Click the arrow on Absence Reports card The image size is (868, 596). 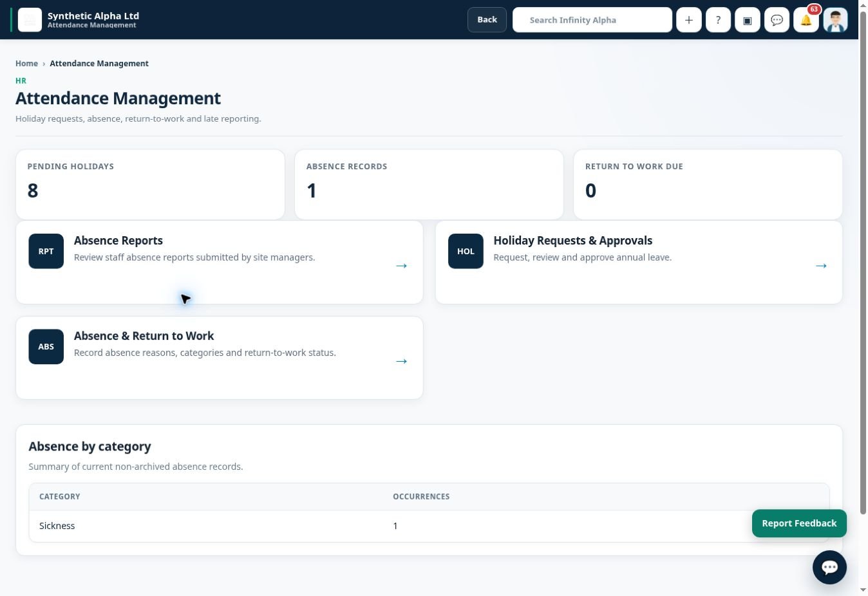tap(401, 265)
